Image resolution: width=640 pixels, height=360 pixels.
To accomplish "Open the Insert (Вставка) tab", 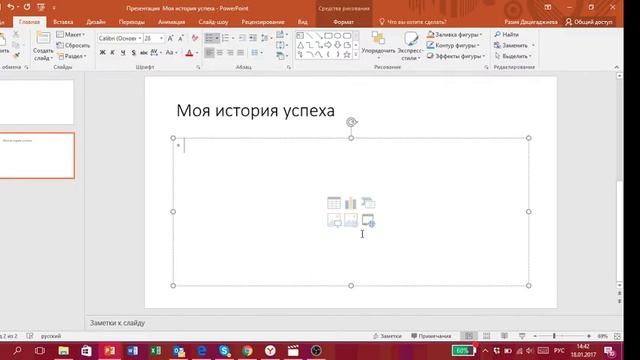I will click(63, 22).
